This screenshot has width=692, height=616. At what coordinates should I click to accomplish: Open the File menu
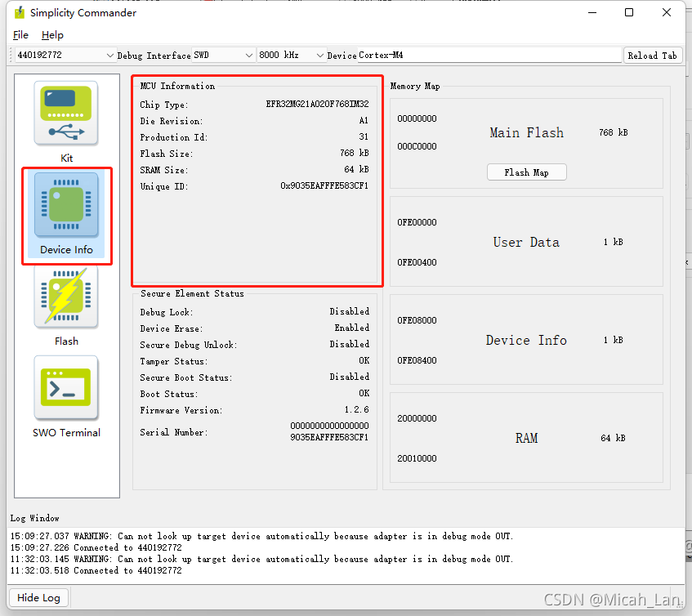20,35
